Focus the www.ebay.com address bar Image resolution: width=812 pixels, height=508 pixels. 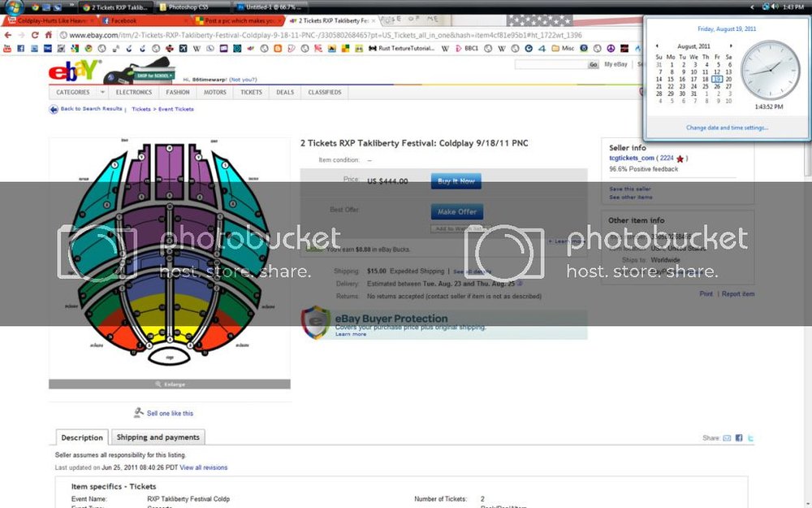(x=349, y=35)
